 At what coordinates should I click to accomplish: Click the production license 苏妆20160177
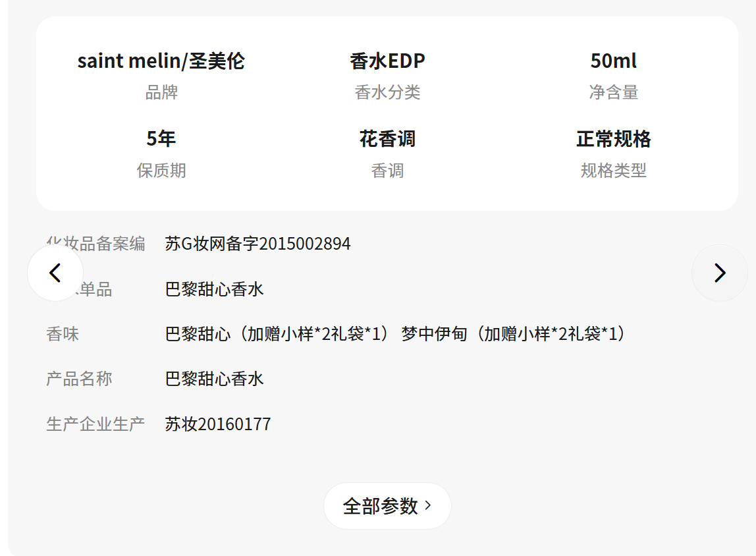pyautogui.click(x=218, y=424)
